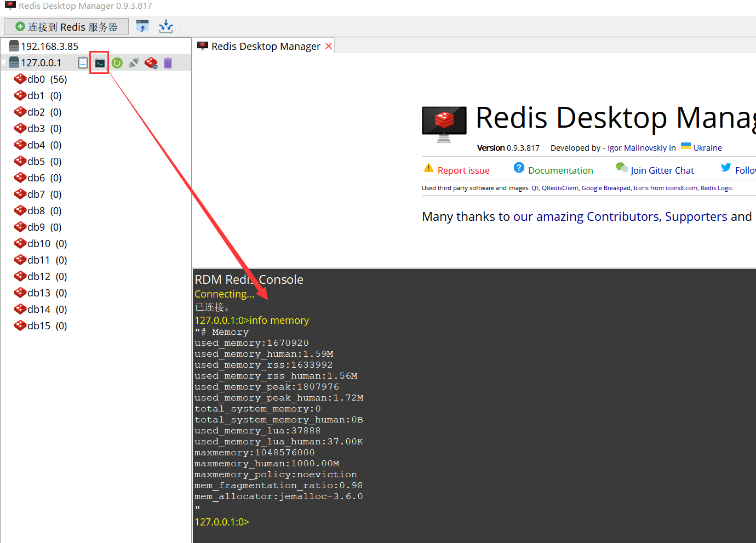756x543 pixels.
Task: Click the Version 0.9.3.817 text
Action: [x=508, y=148]
